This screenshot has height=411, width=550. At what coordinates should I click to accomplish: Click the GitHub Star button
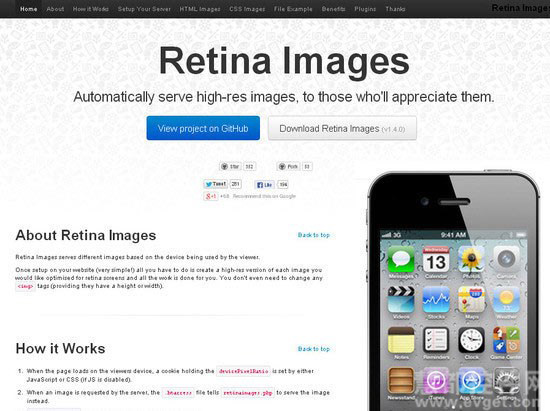230,167
